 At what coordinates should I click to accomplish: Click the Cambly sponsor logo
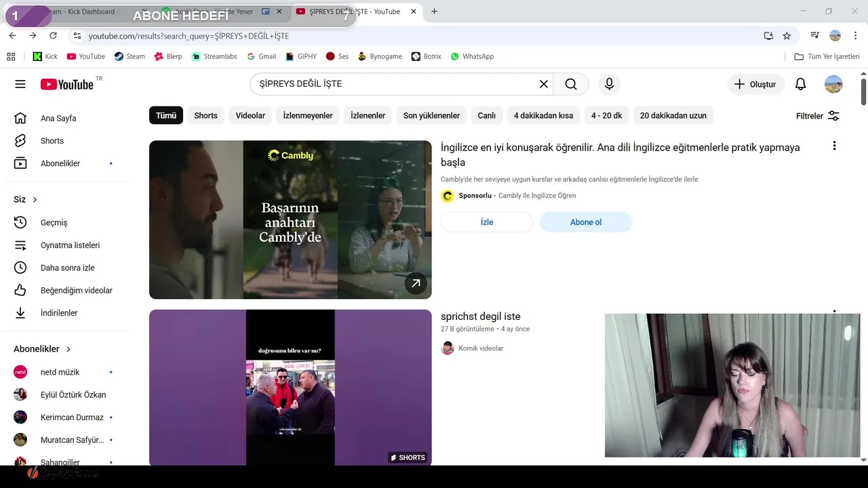tap(448, 196)
